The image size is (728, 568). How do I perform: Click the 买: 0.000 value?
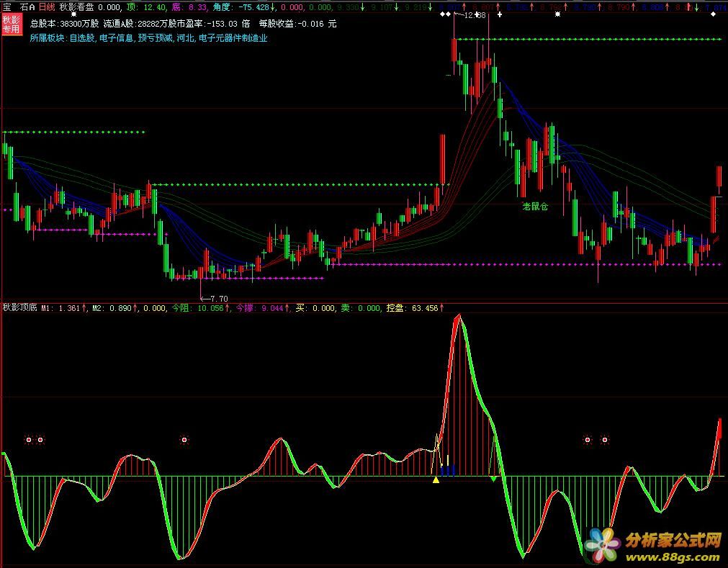point(315,307)
